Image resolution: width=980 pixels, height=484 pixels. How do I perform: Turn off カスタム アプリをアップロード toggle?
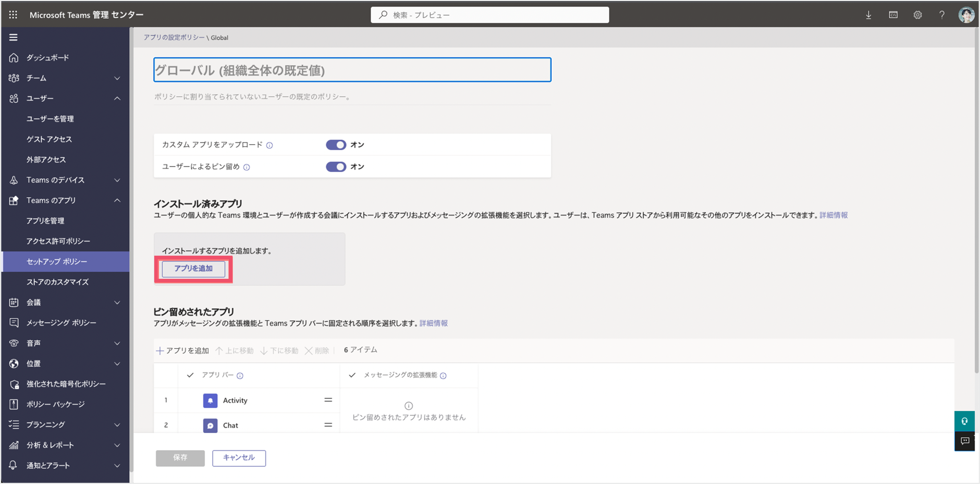(x=336, y=145)
